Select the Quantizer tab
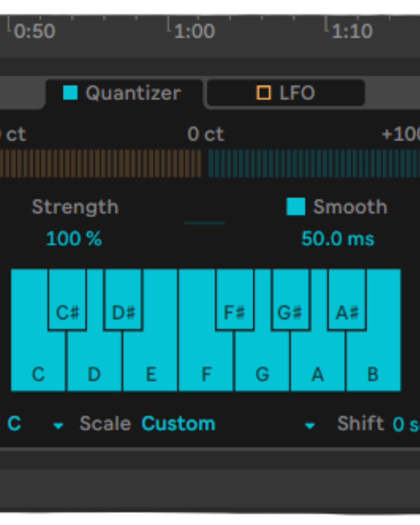The height and width of the screenshot is (525, 420). [x=133, y=93]
